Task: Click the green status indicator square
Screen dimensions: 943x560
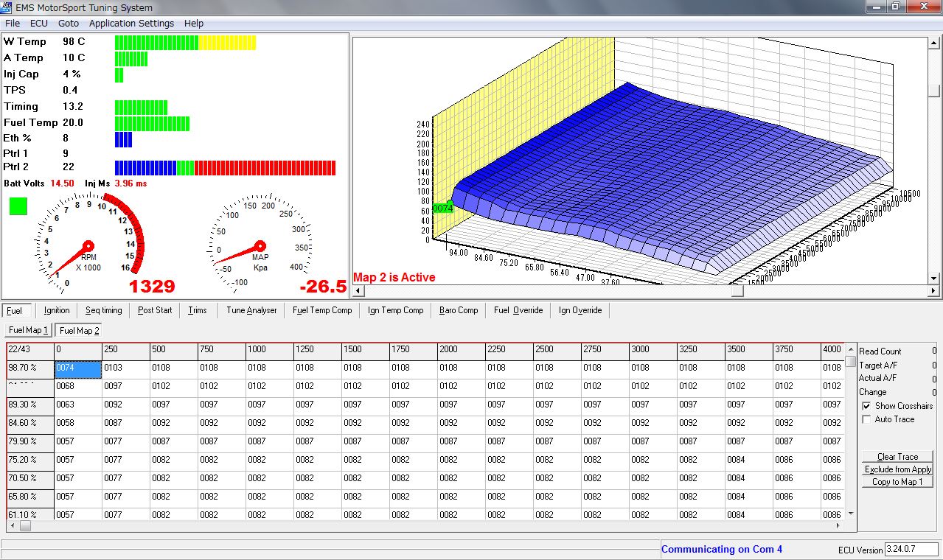Action: pyautogui.click(x=18, y=206)
